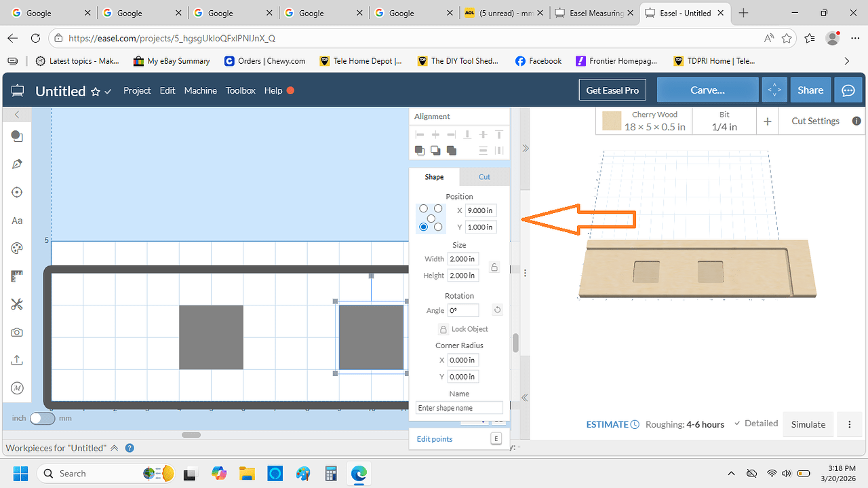Click the third combine shapes icon
Viewport: 868px width, 488px height.
click(451, 151)
